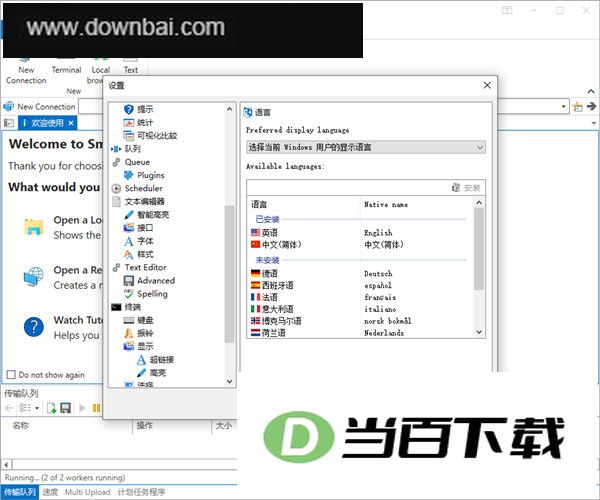The height and width of the screenshot is (500, 600).
Task: Switch to the 速度 bottom tab
Action: [50, 492]
